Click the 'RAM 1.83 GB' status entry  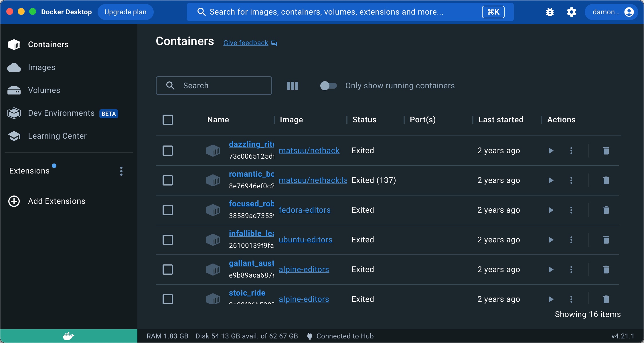coord(167,336)
